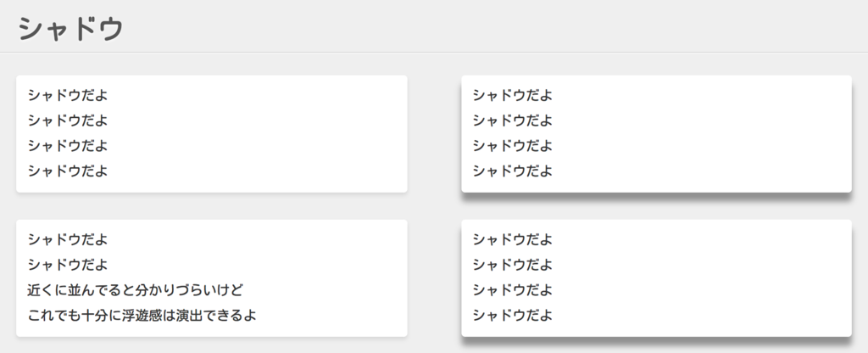Viewport: 868px width, 353px height.
Task: Click last シャドウだよ line in bottom-right card
Action: [513, 316]
